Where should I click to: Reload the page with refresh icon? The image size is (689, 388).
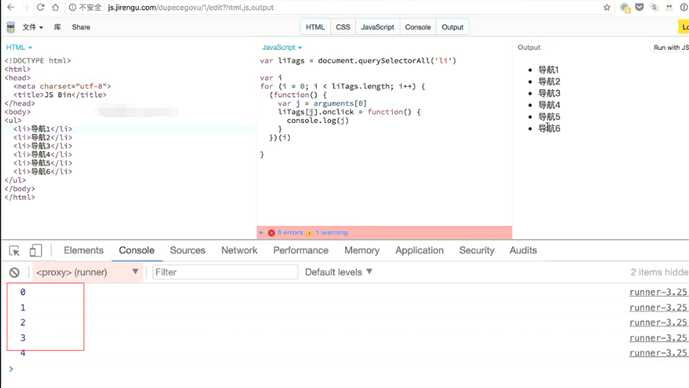tap(40, 7)
